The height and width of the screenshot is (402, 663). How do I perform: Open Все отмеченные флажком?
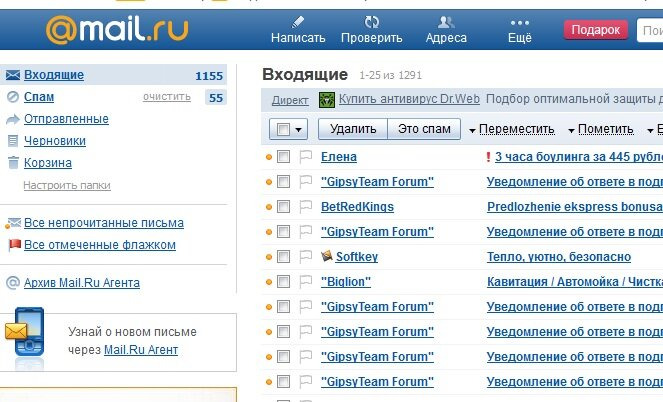(x=100, y=245)
